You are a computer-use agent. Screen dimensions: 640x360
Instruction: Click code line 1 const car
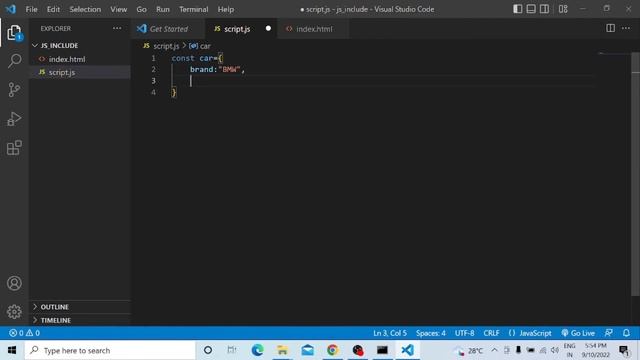pyautogui.click(x=197, y=58)
